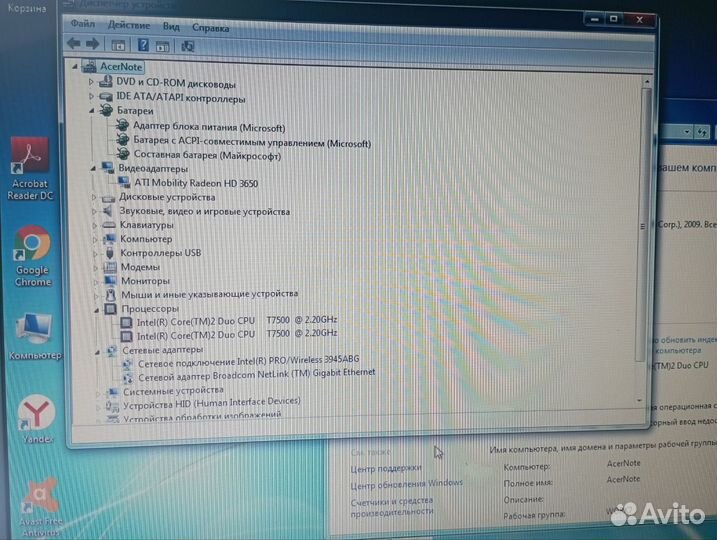Viewport: 717px width, 540px height.
Task: Collapse the Батареи category
Action: pyautogui.click(x=91, y=110)
